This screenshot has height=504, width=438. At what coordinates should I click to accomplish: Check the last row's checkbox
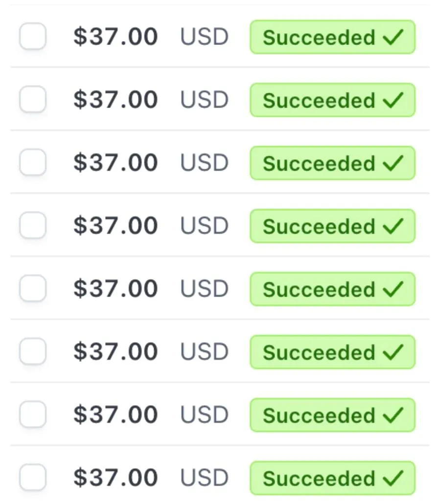[x=33, y=478]
